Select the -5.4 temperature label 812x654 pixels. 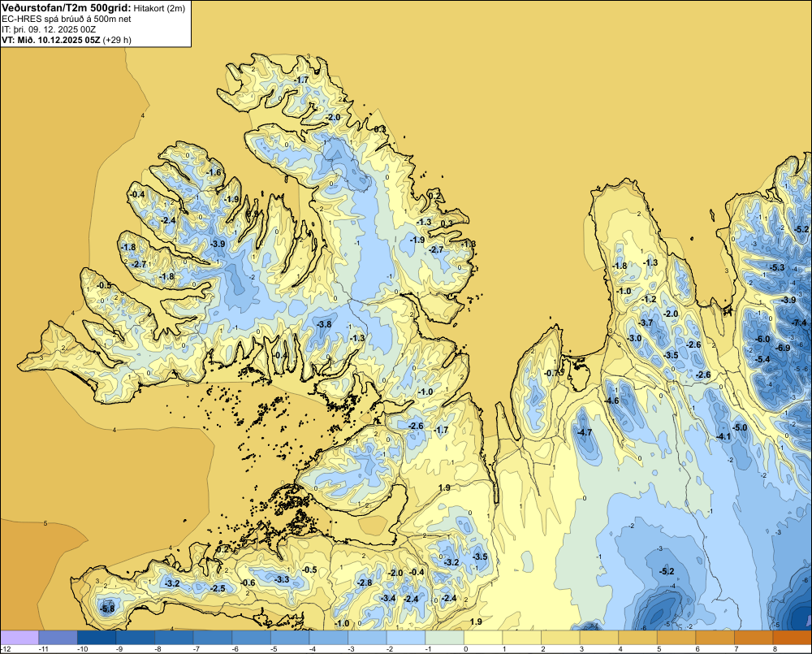[762, 359]
